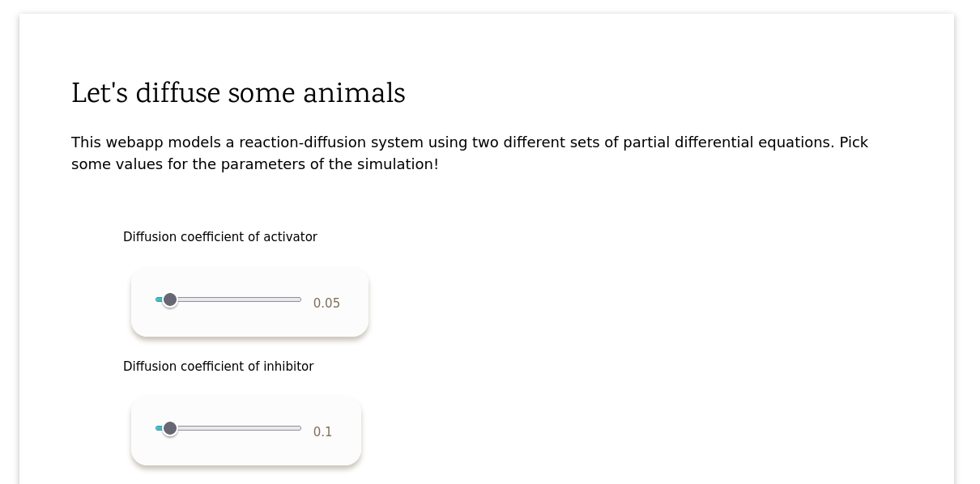Click the inhibitor diffusion slider handle
This screenshot has height=484, width=980.
point(170,428)
